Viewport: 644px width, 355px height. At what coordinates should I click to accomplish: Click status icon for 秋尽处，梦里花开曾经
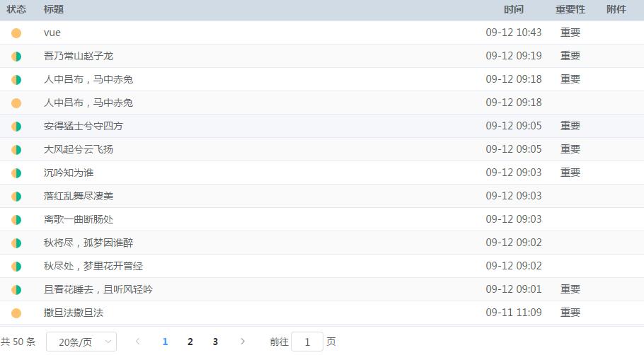[x=16, y=267]
